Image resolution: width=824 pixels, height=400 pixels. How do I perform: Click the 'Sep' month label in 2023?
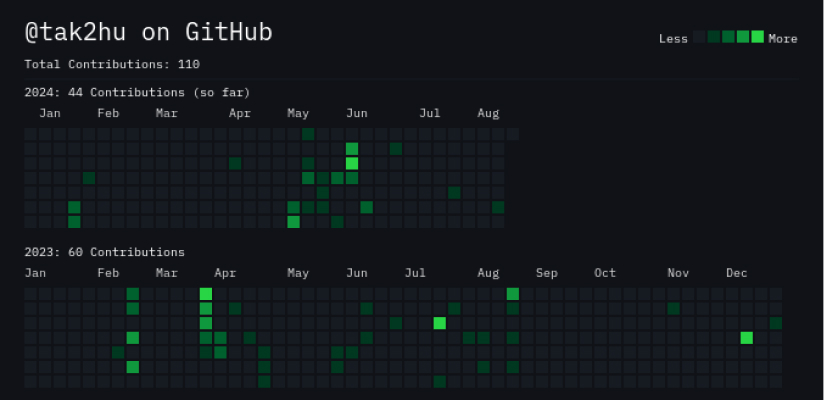(547, 273)
